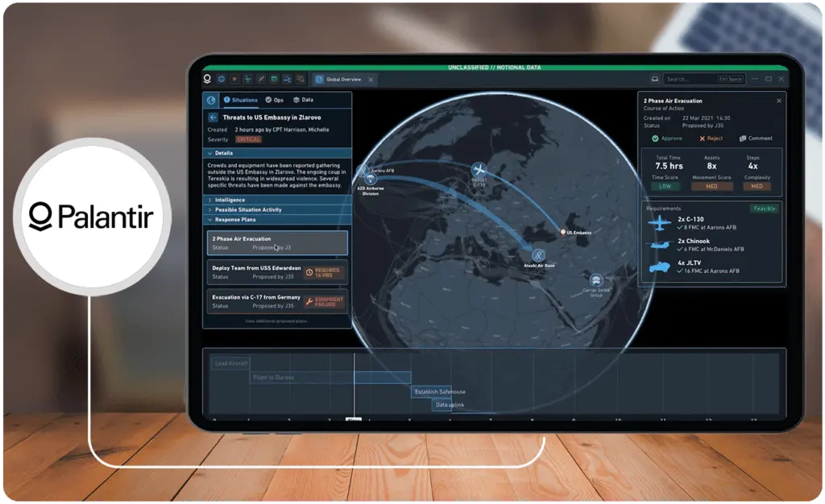Click the Establish Safehouse timeline bar

(431, 391)
